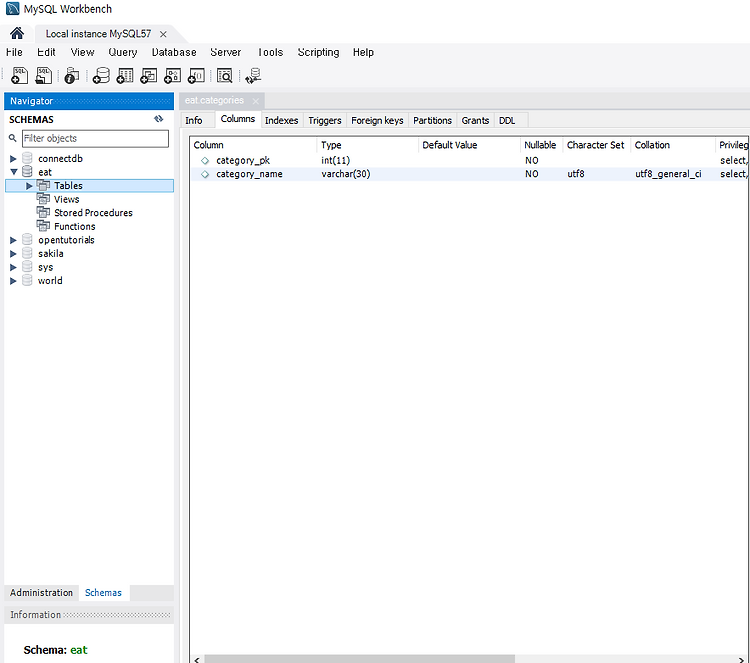Click the category_pk column diamond icon
Screen dimensions: 750x663
tap(205, 161)
